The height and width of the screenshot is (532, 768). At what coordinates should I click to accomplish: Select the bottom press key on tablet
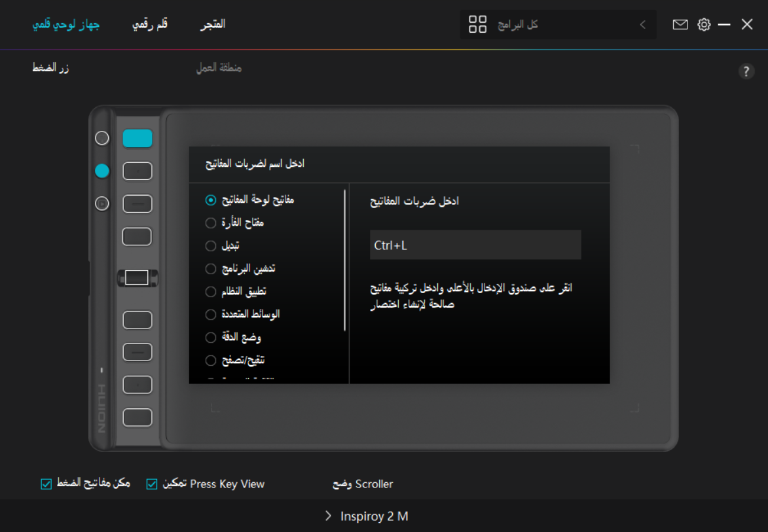(137, 417)
